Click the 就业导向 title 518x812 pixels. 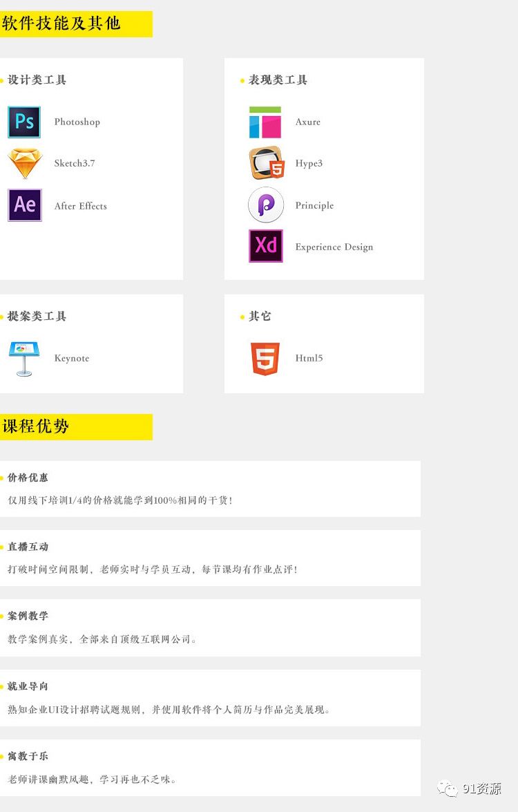coord(28,686)
